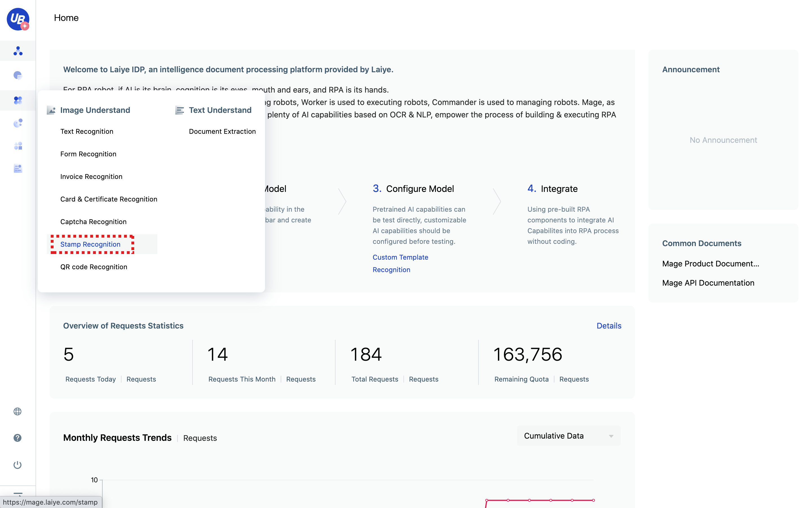Click the Common Documents heading
The height and width of the screenshot is (508, 812).
pyautogui.click(x=701, y=243)
